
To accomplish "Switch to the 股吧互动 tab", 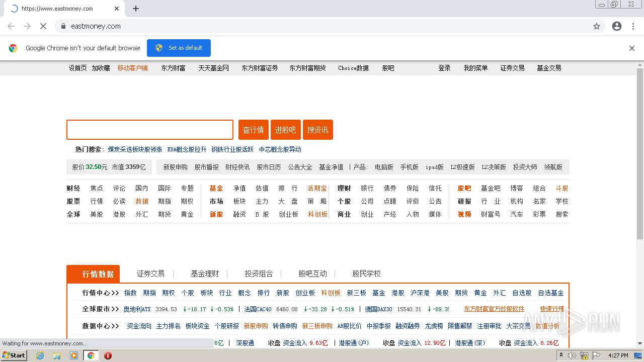I will pos(312,274).
